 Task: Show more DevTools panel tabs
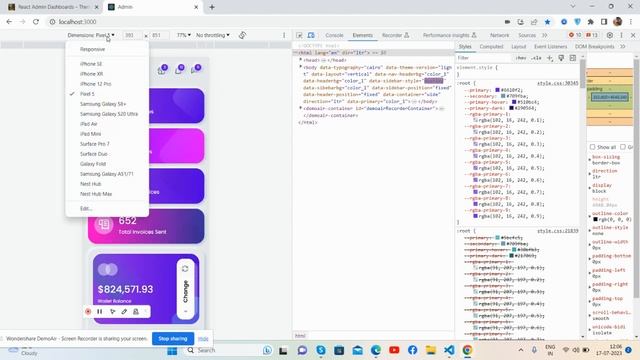coord(544,36)
